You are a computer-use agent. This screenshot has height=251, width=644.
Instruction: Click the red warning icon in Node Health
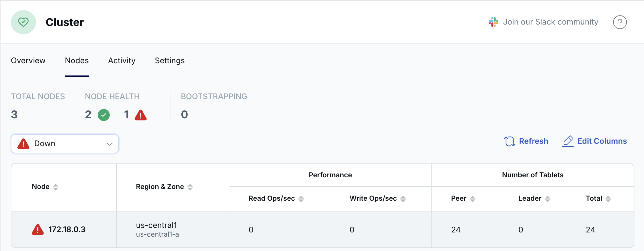[x=141, y=115]
